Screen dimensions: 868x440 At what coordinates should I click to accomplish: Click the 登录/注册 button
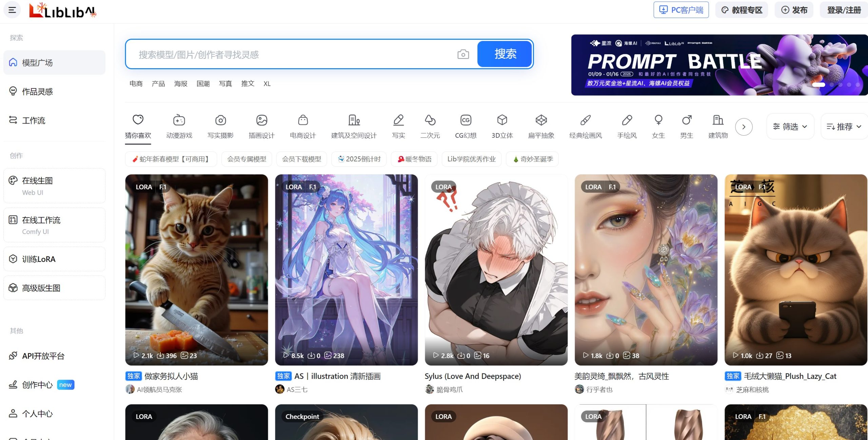click(844, 10)
